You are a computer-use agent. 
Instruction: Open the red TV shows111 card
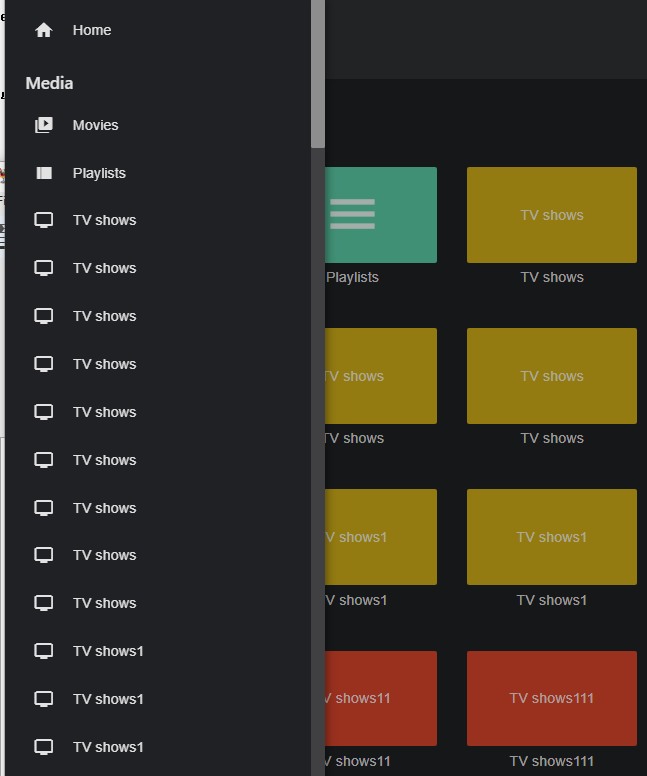(552, 698)
